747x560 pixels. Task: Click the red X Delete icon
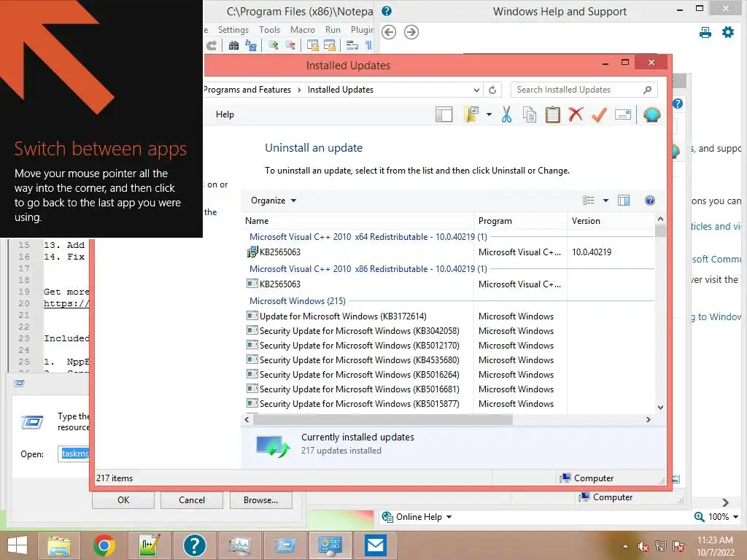pyautogui.click(x=576, y=114)
